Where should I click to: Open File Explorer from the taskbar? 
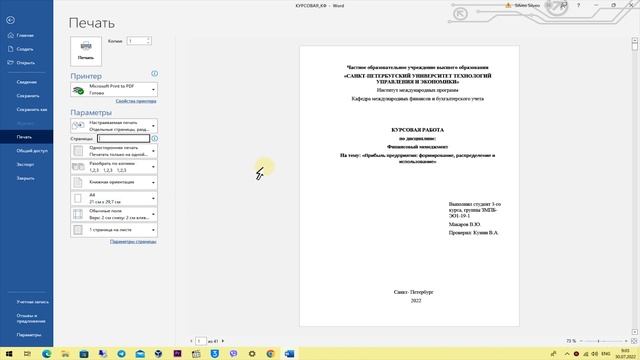[x=65, y=353]
